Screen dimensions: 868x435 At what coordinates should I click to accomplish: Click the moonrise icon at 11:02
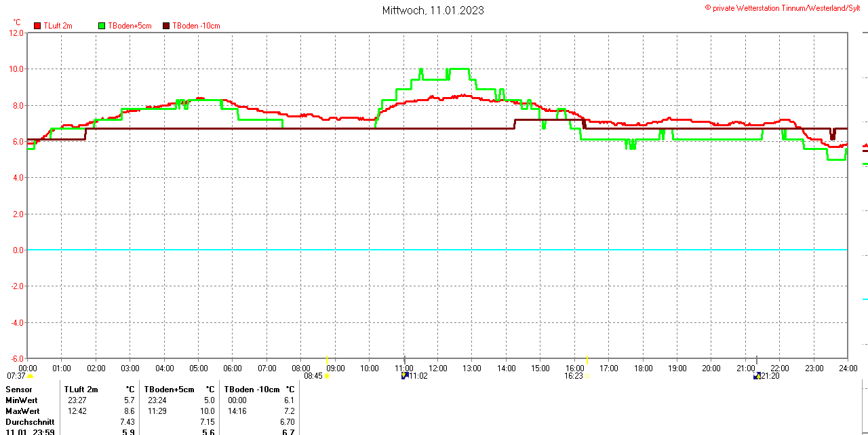click(405, 375)
